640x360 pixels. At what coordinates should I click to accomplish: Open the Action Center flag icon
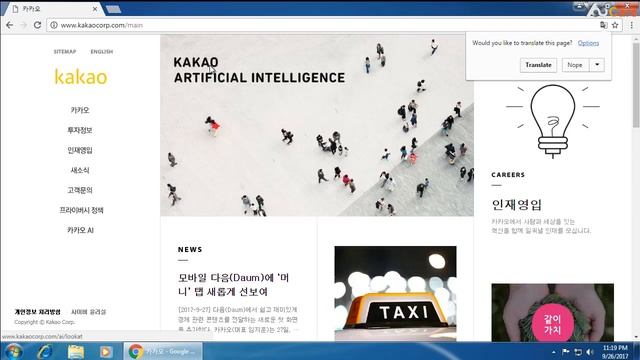pyautogui.click(x=565, y=351)
